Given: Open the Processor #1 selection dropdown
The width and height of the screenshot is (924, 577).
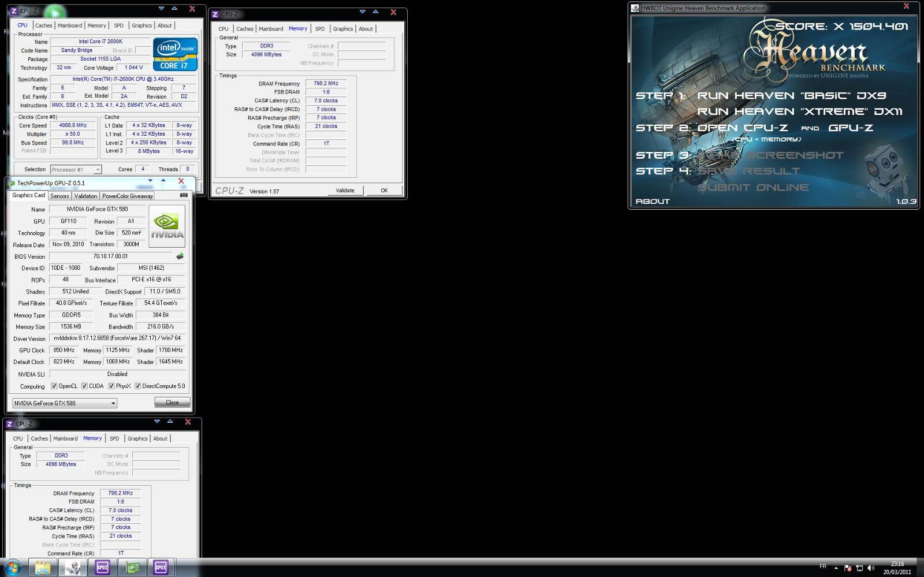Looking at the screenshot, I should tap(76, 170).
